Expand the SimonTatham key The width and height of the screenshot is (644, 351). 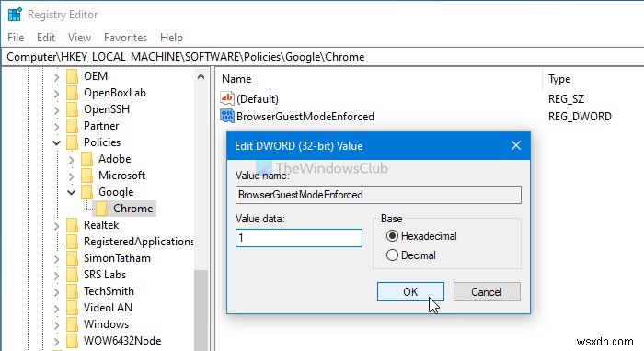click(x=57, y=259)
